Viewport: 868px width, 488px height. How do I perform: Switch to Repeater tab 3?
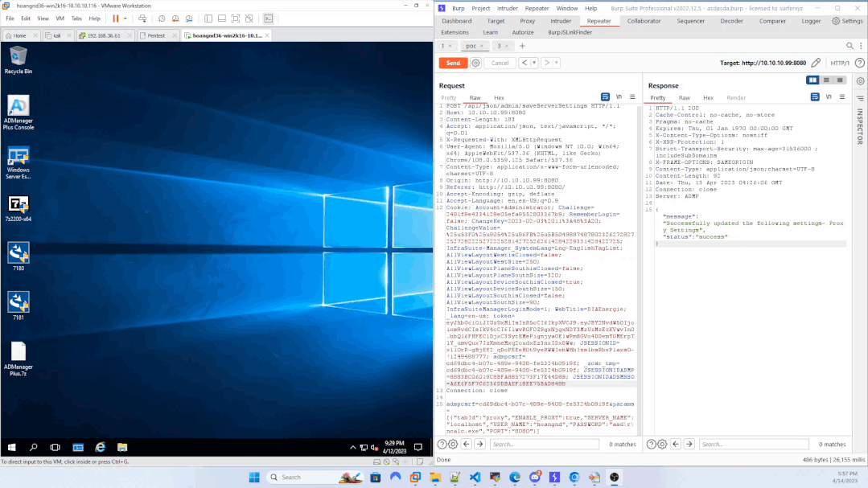(499, 46)
